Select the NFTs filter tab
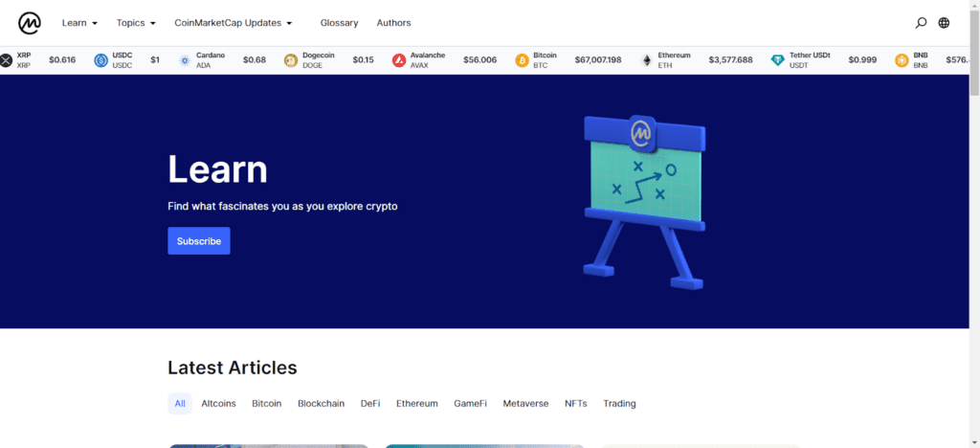The width and height of the screenshot is (980, 448). (x=576, y=404)
